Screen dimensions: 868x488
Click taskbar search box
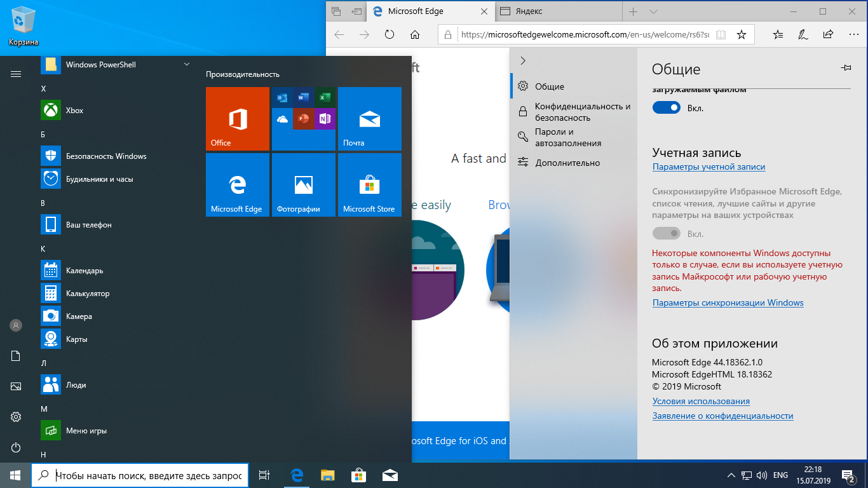click(140, 475)
